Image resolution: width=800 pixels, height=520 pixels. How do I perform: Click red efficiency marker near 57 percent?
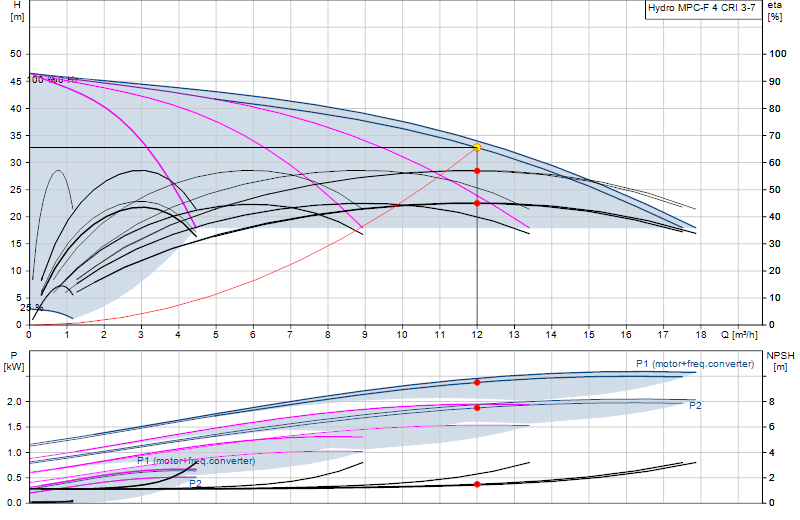[x=477, y=171]
